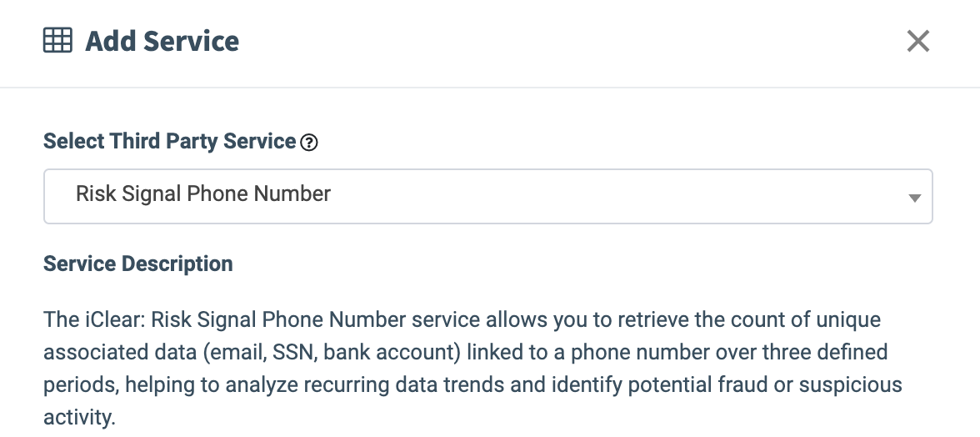Screen dimensions: 980x437
Task: Close the Add Service dialog
Action: coord(917,41)
